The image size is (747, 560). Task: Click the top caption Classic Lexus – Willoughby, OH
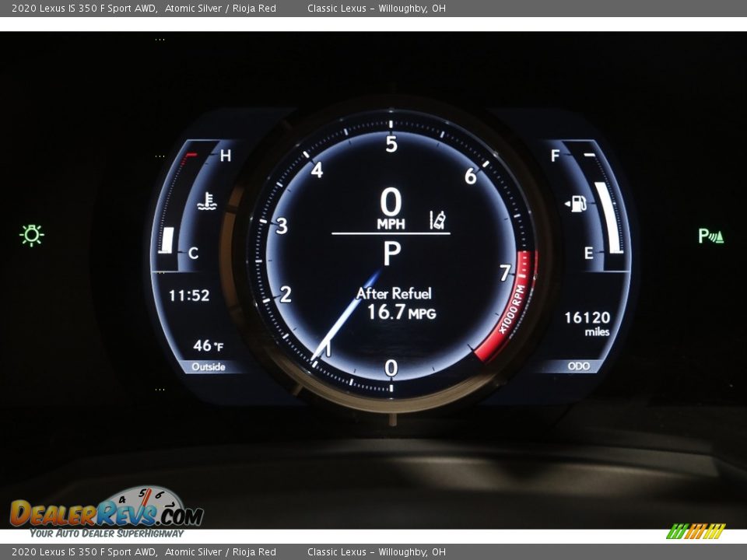(x=377, y=8)
